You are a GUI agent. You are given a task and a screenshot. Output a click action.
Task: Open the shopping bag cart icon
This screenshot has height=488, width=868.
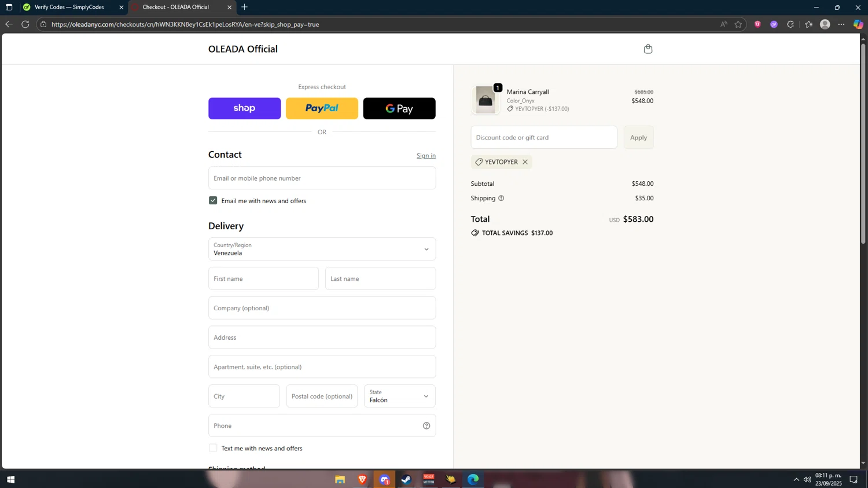[x=648, y=49]
